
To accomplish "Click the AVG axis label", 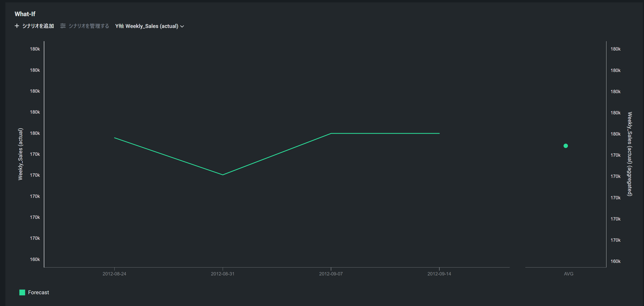I will [568, 274].
